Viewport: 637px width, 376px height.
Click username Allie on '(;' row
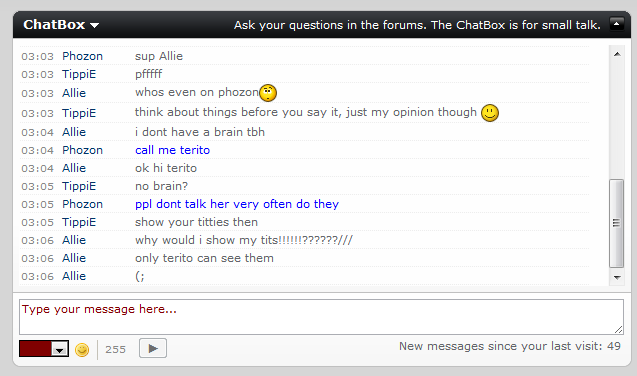tap(74, 276)
